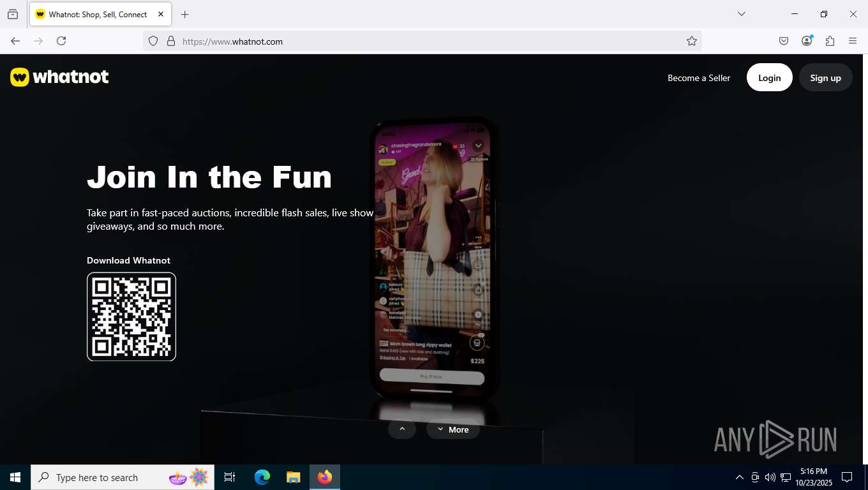Open the notification center icon
The image size is (868, 490).
pos(847,477)
